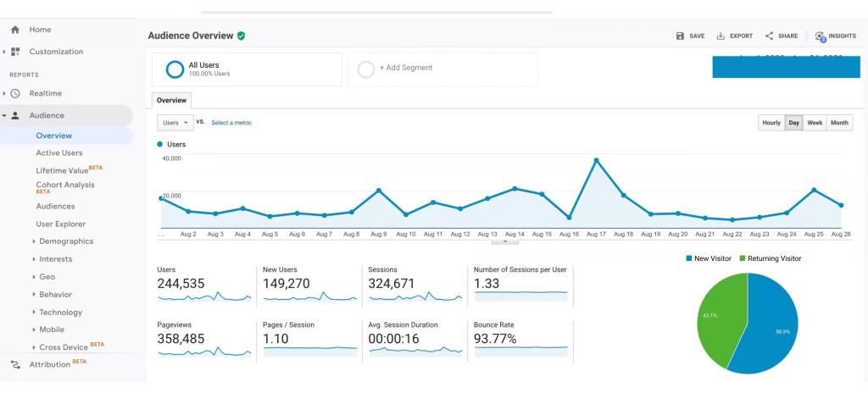Click the empty Add Segment circle
Viewport: 868px width, 393px height.
click(x=366, y=69)
